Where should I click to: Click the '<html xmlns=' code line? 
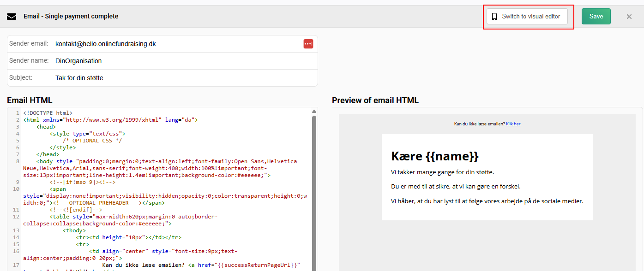click(110, 120)
